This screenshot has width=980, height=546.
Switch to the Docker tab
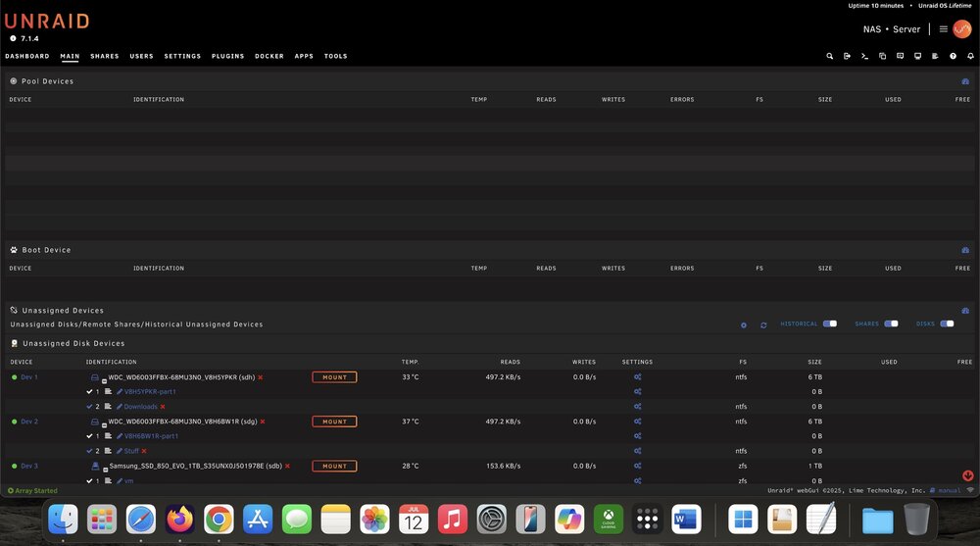click(269, 56)
